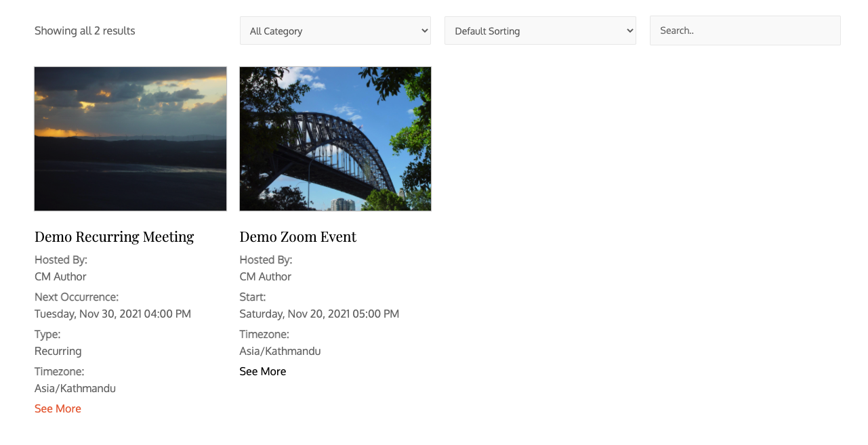Click the "Showing all 2 results" text
This screenshot has height=445, width=868.
[85, 30]
